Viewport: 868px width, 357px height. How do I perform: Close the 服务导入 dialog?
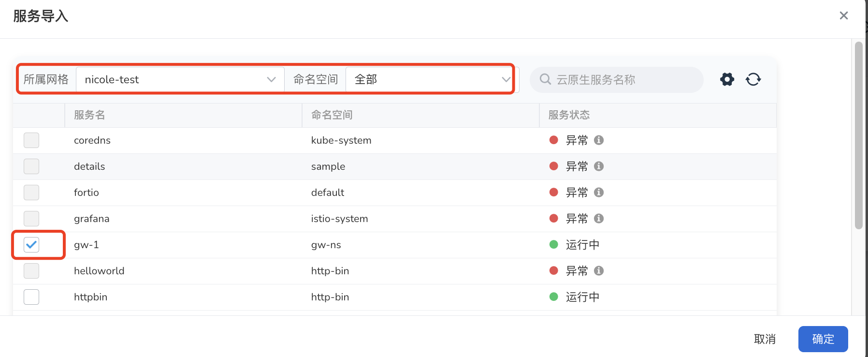click(x=844, y=15)
